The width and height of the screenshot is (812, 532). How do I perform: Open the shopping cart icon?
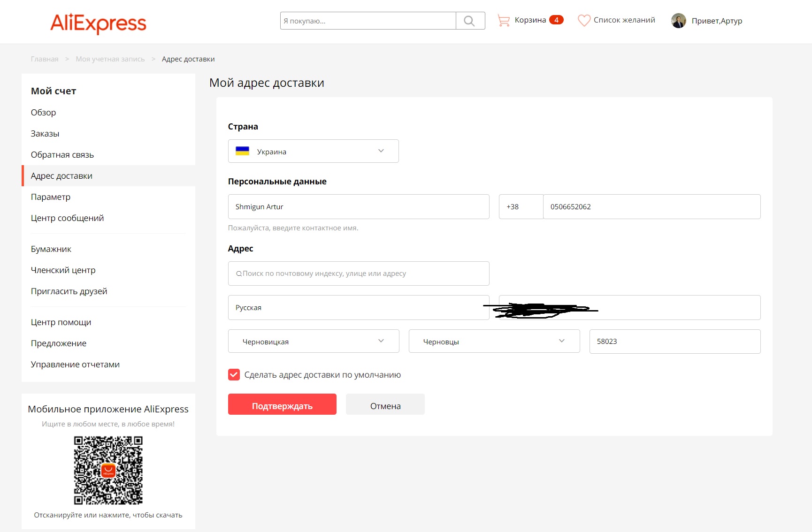[x=504, y=20]
